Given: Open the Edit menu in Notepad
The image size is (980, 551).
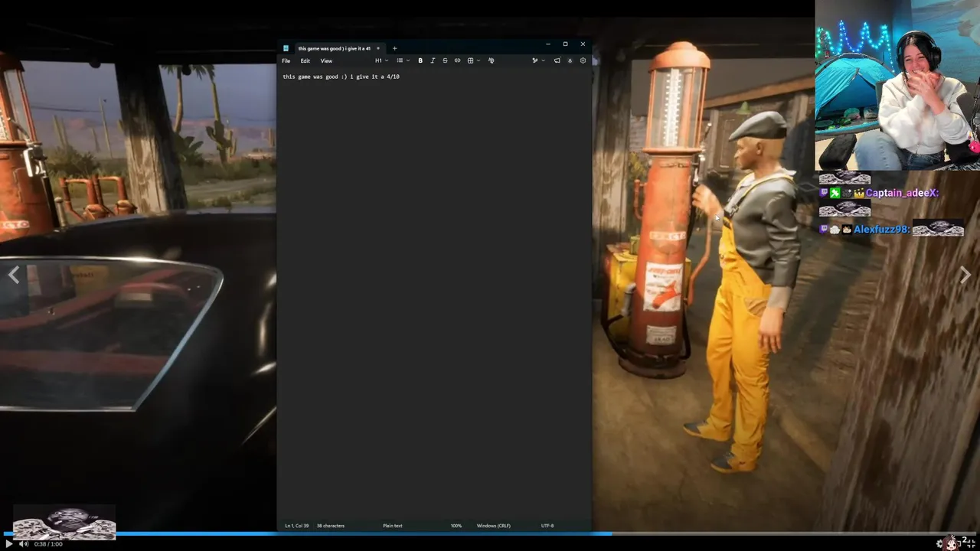Looking at the screenshot, I should pos(305,60).
